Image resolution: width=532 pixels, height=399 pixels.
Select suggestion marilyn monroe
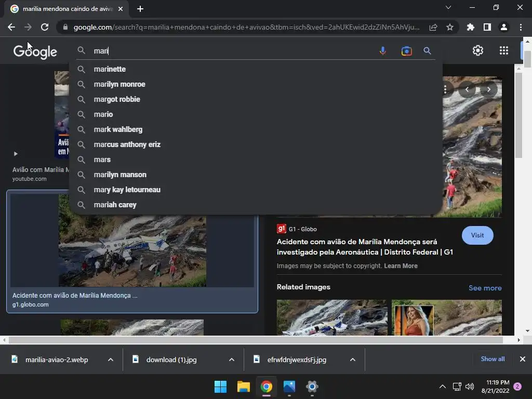pyautogui.click(x=256, y=84)
